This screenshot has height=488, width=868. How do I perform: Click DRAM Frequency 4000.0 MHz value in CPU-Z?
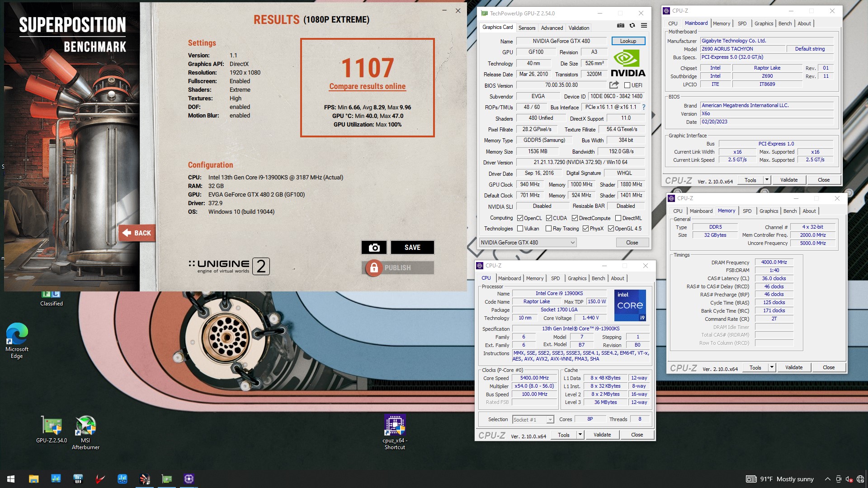[x=774, y=262]
